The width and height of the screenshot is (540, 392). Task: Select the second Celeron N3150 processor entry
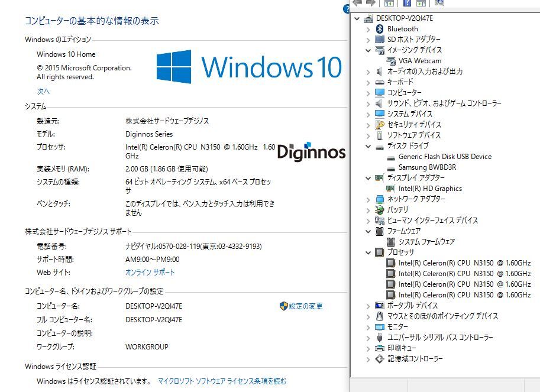click(x=464, y=274)
